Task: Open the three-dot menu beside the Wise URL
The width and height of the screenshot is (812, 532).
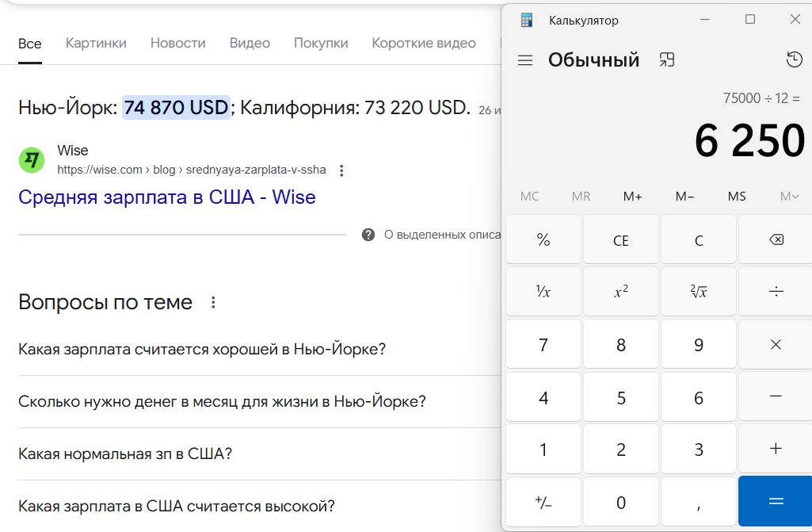Action: point(341,170)
